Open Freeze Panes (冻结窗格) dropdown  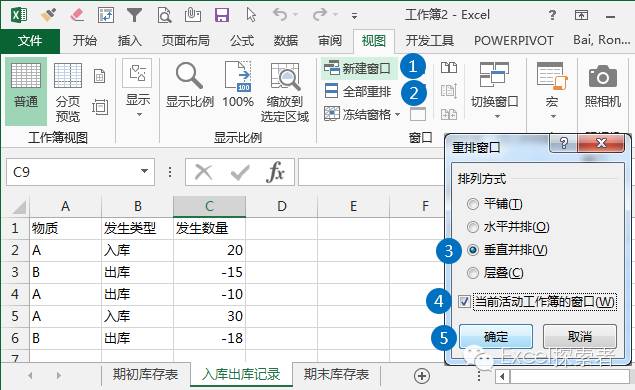(362, 114)
